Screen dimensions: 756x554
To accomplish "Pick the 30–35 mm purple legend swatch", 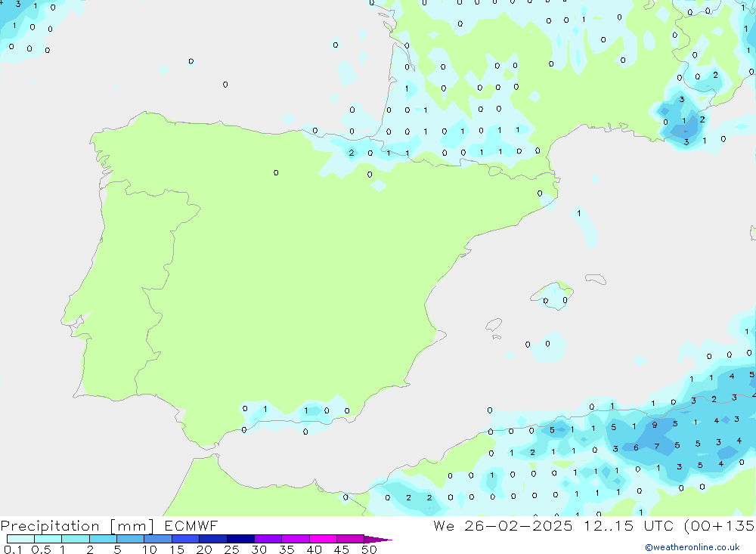I will point(268,539).
